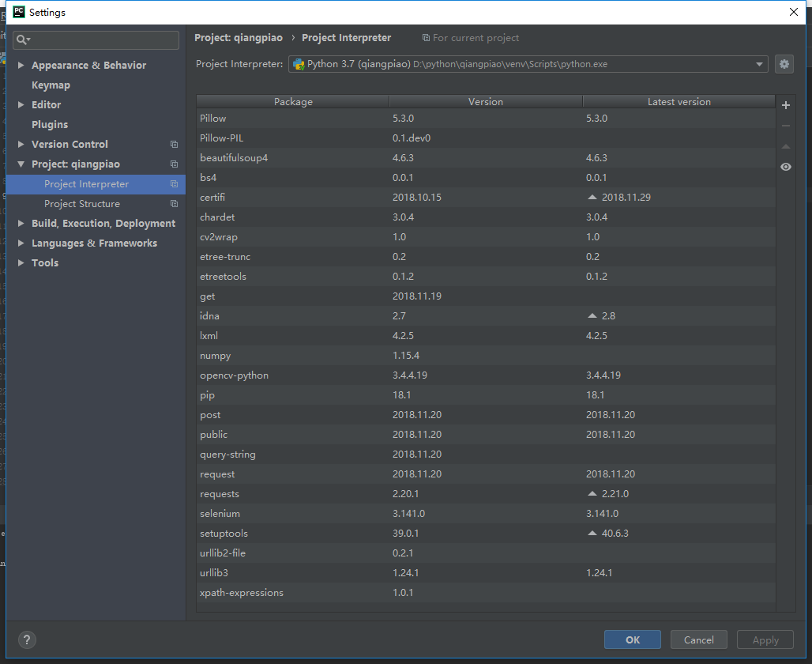Click the help question mark icon

(x=27, y=639)
